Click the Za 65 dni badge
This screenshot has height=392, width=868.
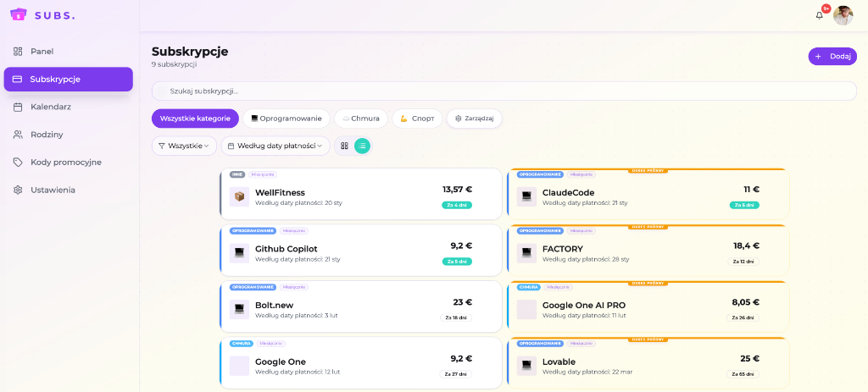pyautogui.click(x=743, y=374)
